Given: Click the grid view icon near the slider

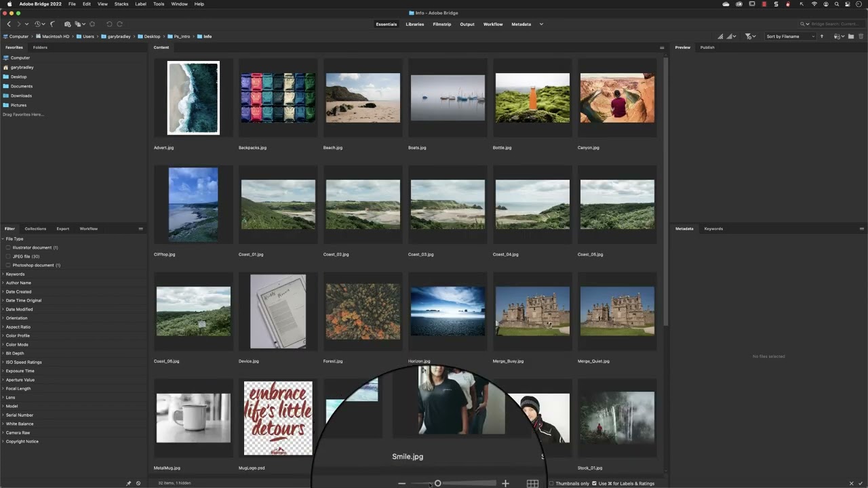Looking at the screenshot, I should (532, 483).
